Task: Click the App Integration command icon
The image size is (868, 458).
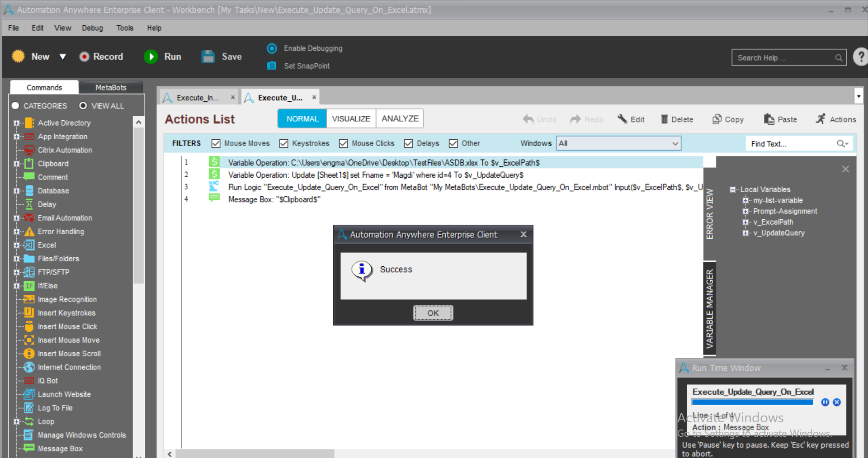Action: 29,137
